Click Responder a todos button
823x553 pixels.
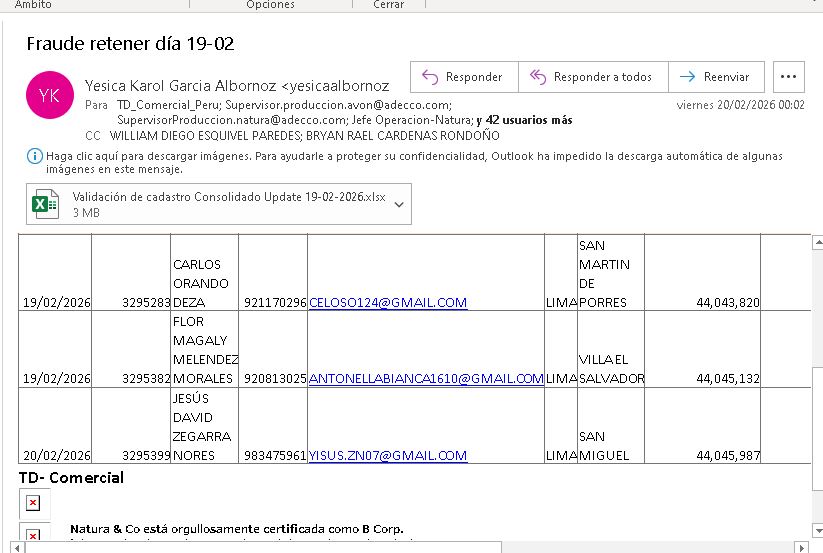pos(590,77)
